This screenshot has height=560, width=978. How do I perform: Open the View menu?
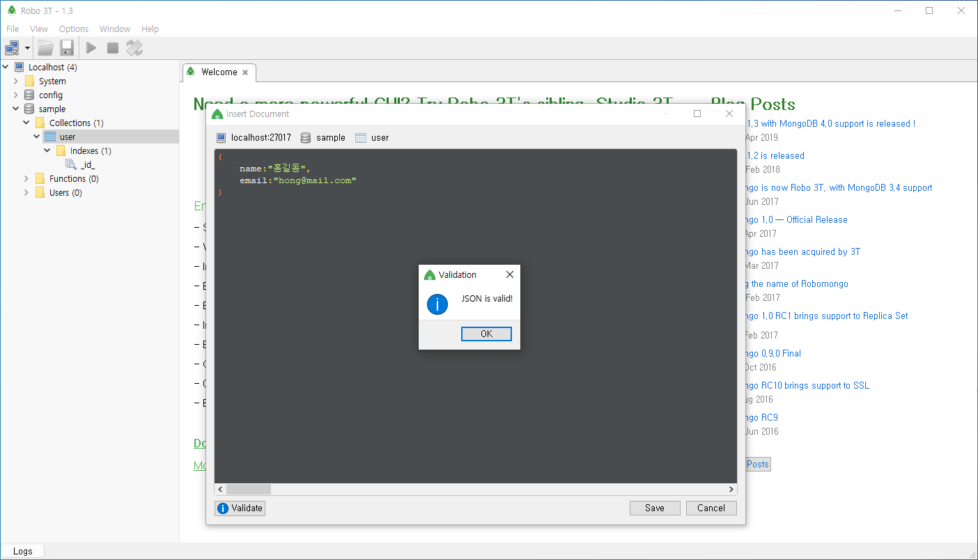pyautogui.click(x=39, y=29)
